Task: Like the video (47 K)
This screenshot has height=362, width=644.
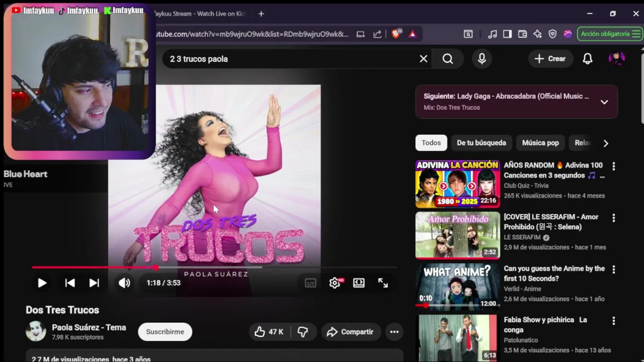Action: (269, 332)
